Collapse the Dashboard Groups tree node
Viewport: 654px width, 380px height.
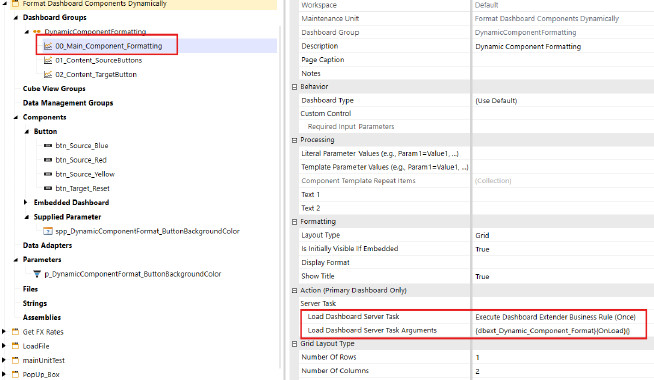click(16, 18)
